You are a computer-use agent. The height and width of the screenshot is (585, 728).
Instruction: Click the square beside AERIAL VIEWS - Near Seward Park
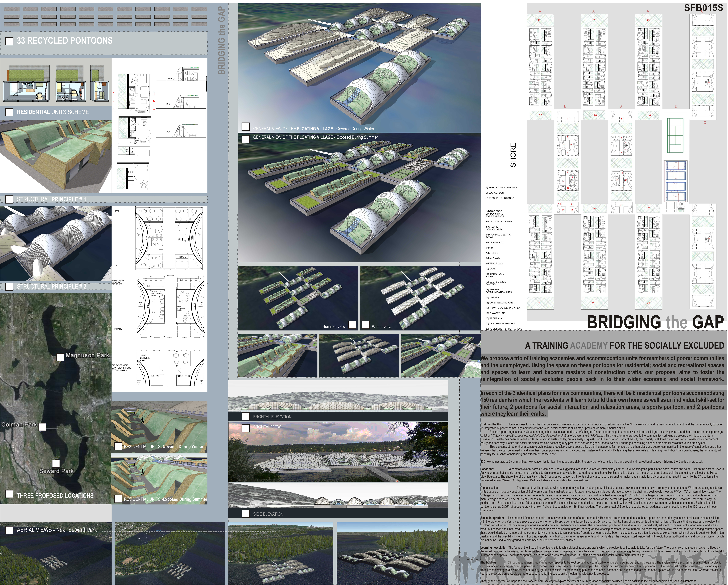pyautogui.click(x=9, y=530)
